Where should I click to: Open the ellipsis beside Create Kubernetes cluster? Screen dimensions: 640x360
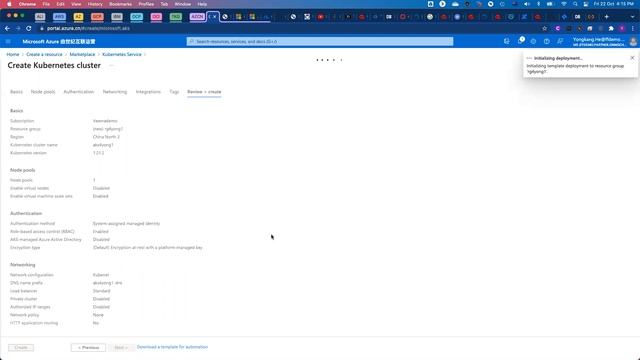(111, 66)
